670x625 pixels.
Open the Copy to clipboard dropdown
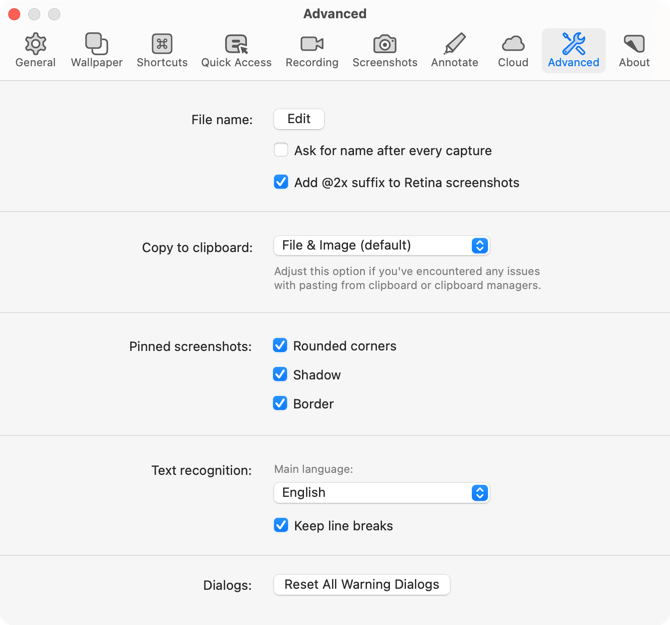tap(381, 245)
